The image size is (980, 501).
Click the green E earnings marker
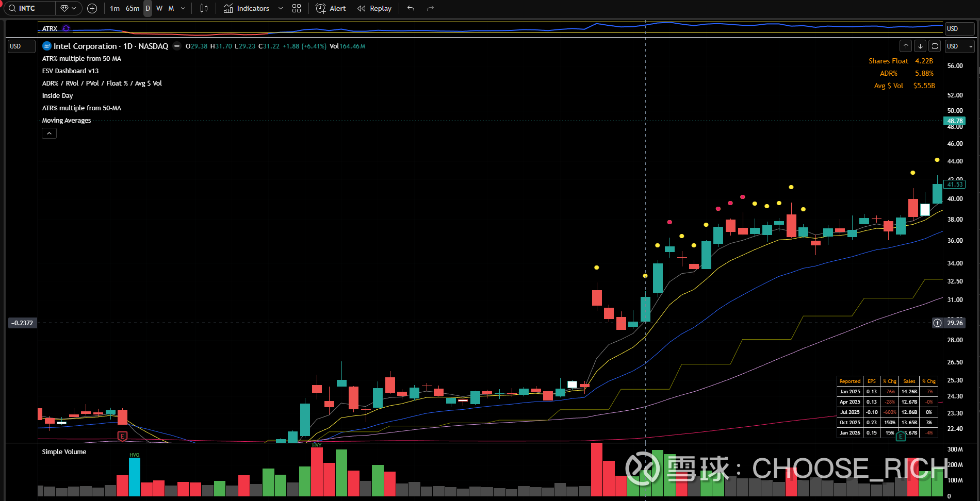(x=901, y=437)
